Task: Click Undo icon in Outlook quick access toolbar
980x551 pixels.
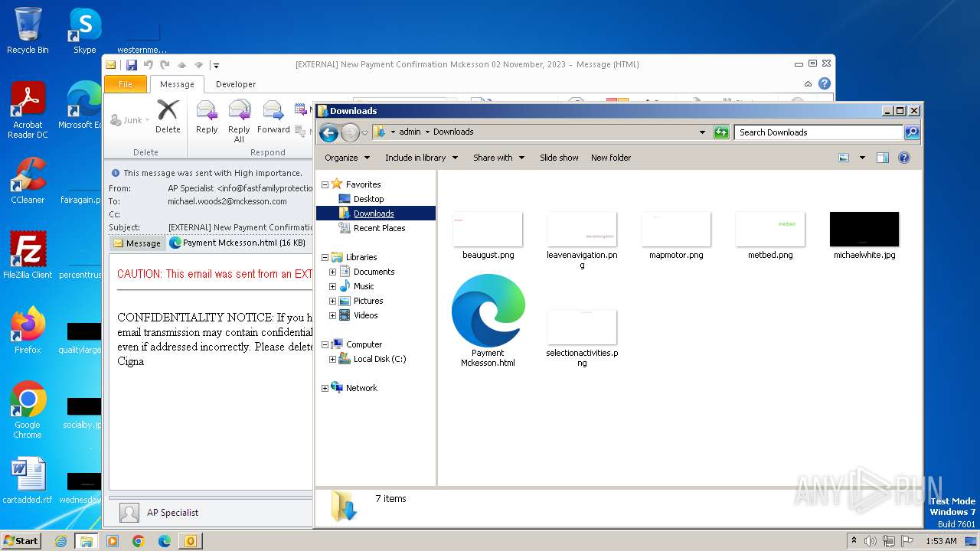Action: tap(149, 65)
